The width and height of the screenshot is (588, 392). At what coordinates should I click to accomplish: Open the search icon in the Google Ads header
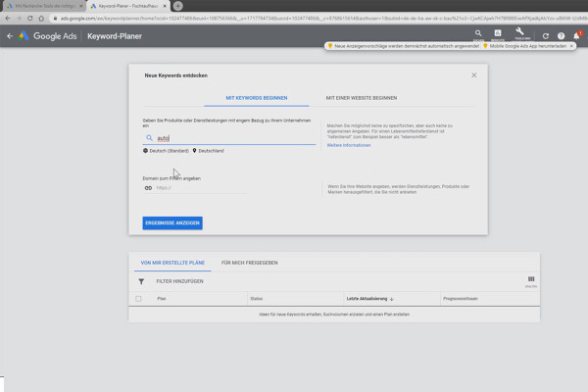pos(478,33)
